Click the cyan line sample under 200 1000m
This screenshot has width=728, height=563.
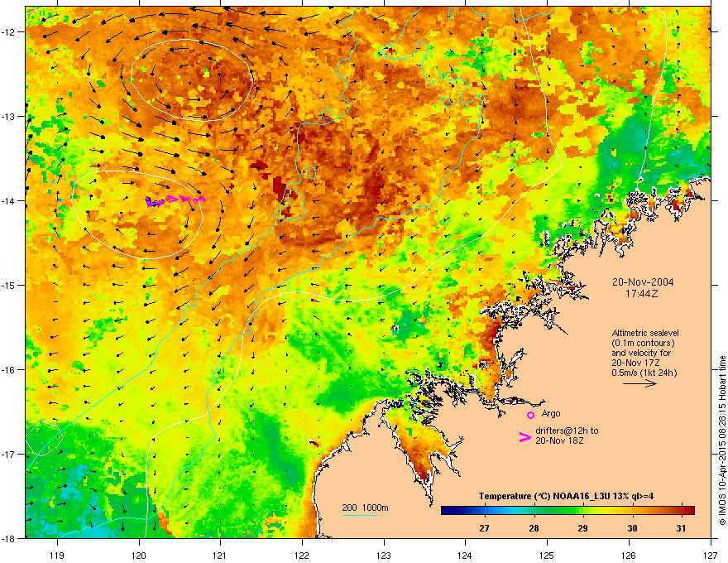click(358, 515)
